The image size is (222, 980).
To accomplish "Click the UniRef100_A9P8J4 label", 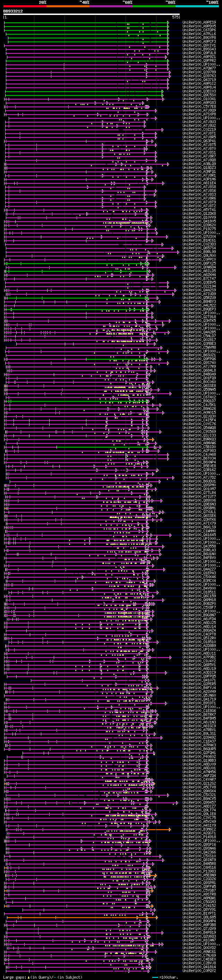I will point(199,88).
